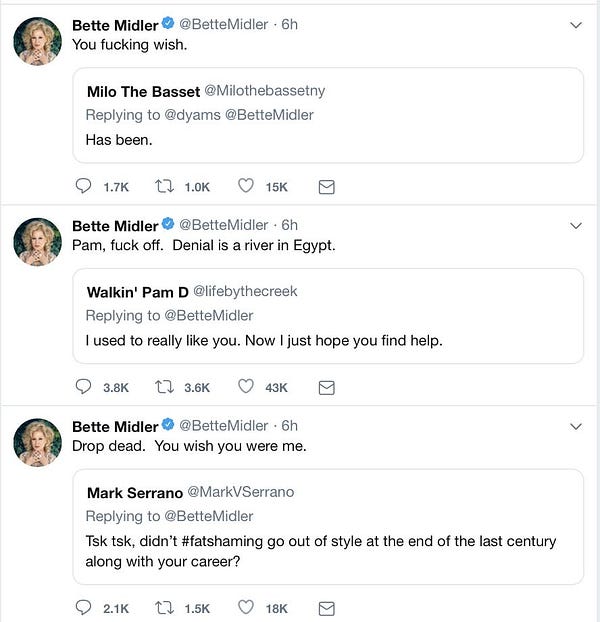Open Bette Midler's avatar on first tweet
This screenshot has height=622, width=600.
point(38,41)
